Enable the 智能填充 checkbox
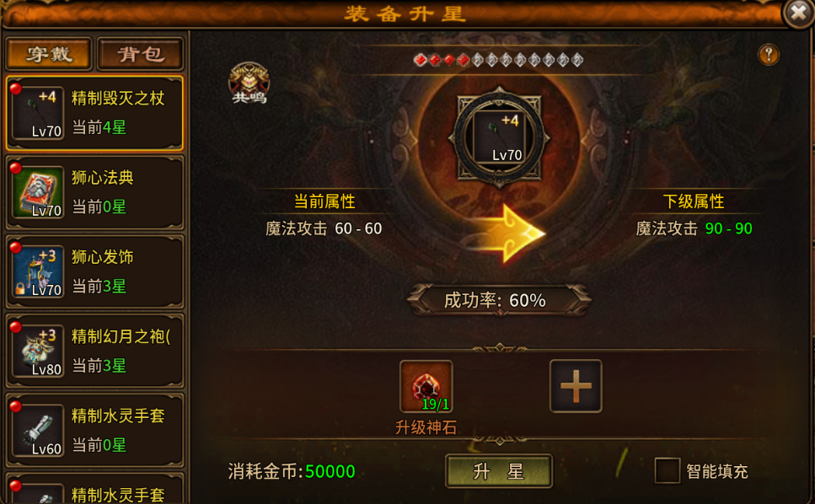Image resolution: width=815 pixels, height=504 pixels. click(x=667, y=471)
